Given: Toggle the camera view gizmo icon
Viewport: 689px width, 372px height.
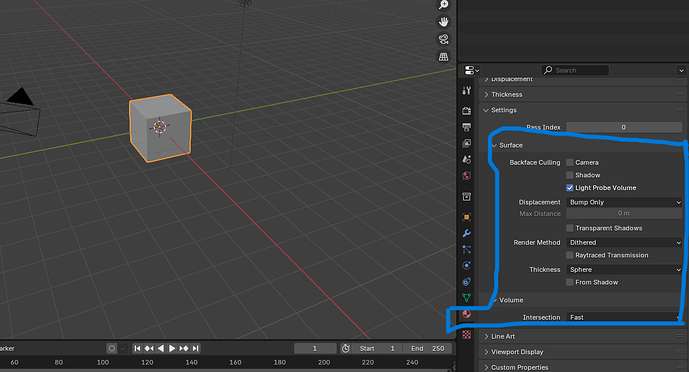Looking at the screenshot, I should tap(443, 39).
